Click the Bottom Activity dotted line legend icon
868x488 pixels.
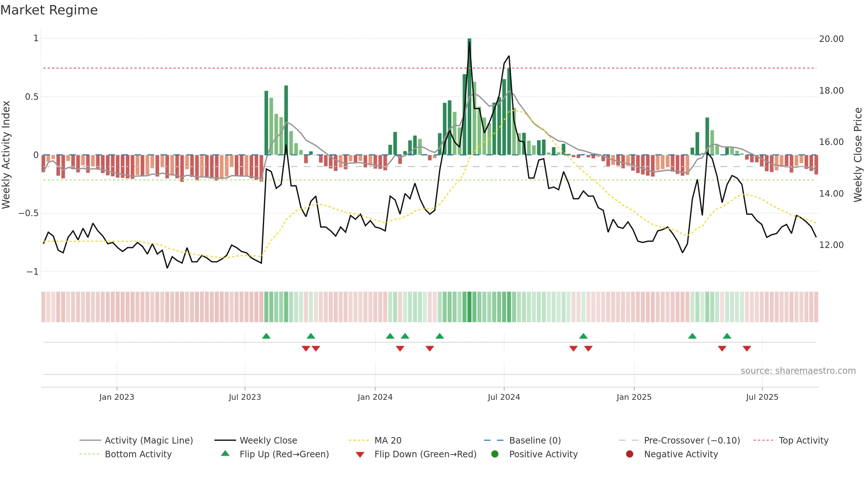(89, 454)
